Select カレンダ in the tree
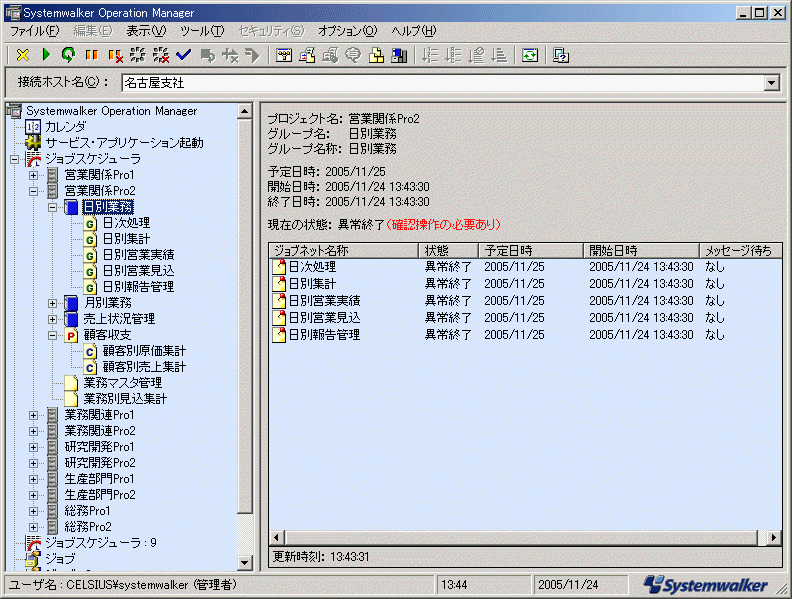792x599 pixels. [66, 127]
